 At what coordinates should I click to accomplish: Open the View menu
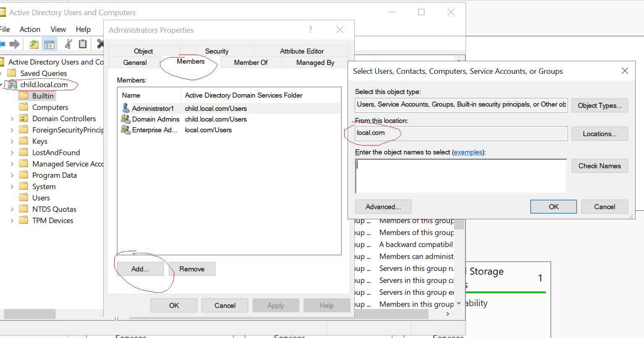tap(58, 29)
